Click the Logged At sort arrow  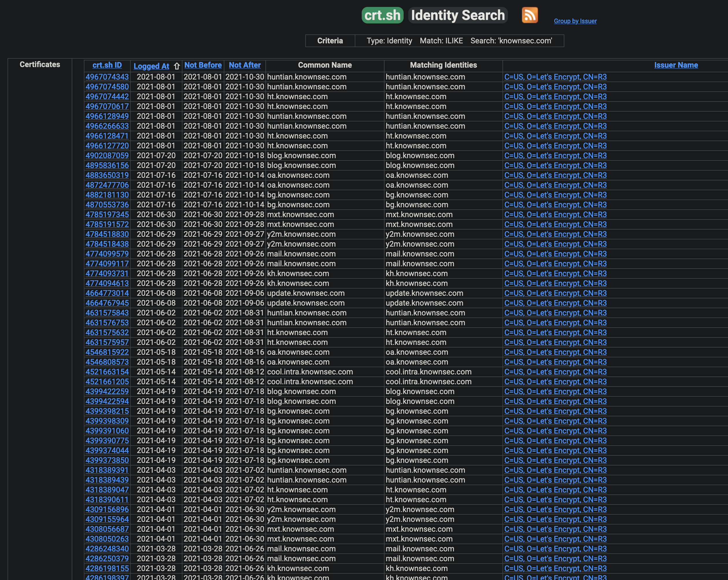(177, 66)
